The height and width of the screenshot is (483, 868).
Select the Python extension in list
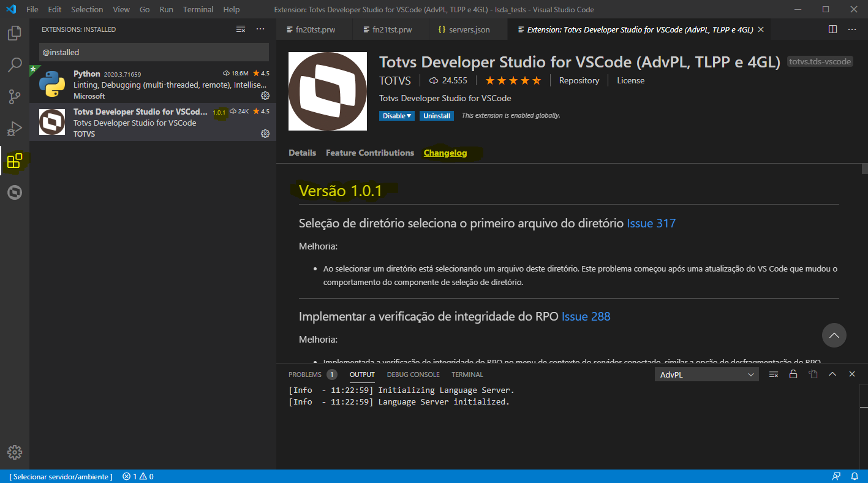pyautogui.click(x=153, y=84)
